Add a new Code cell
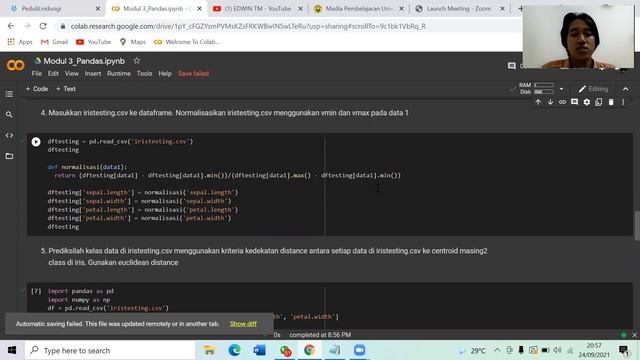This screenshot has width=640, height=360. pyautogui.click(x=37, y=89)
